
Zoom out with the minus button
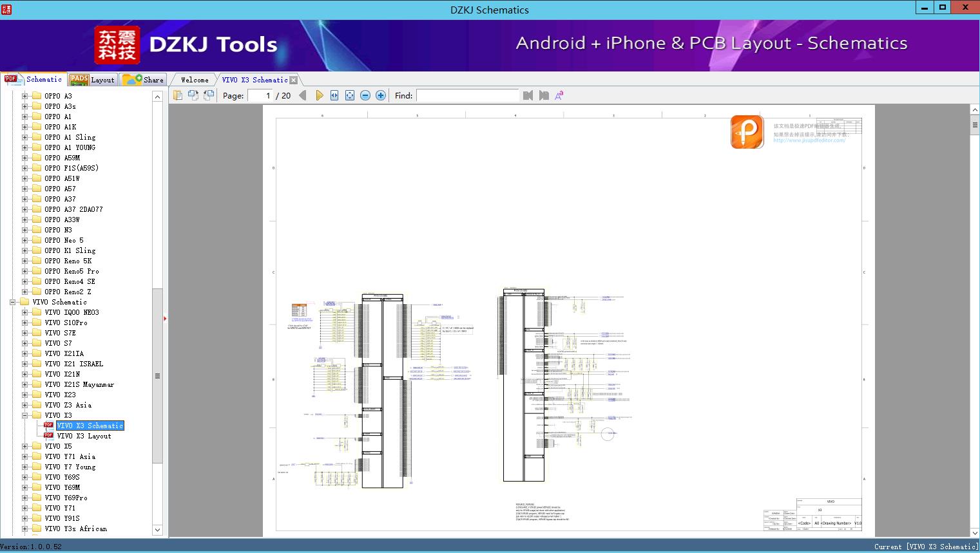coord(365,95)
